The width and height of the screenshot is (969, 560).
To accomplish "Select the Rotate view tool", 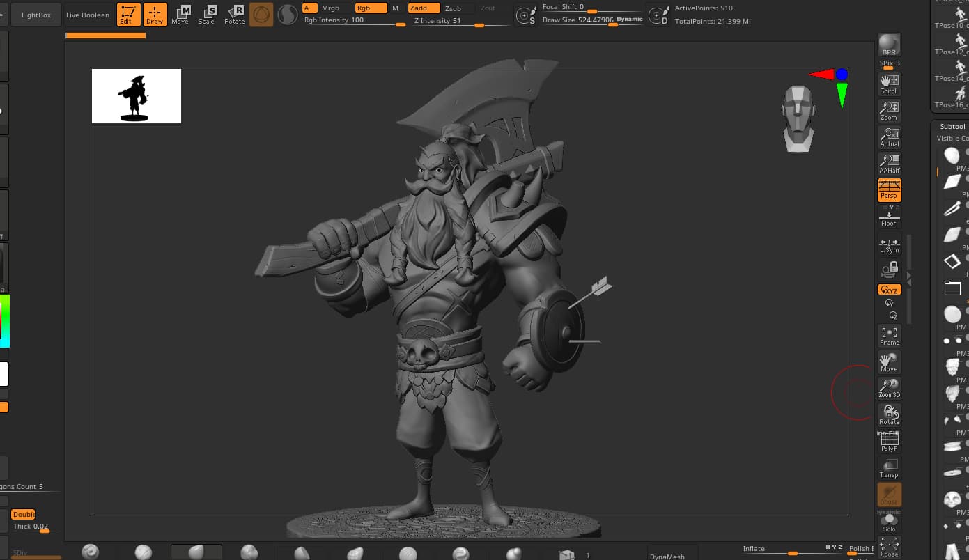I will click(890, 415).
